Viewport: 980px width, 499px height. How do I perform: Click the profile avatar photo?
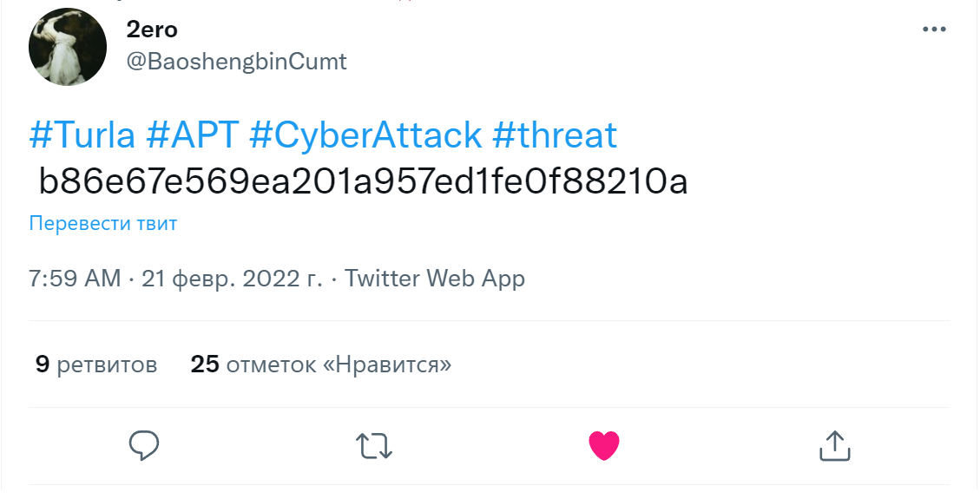click(x=68, y=47)
